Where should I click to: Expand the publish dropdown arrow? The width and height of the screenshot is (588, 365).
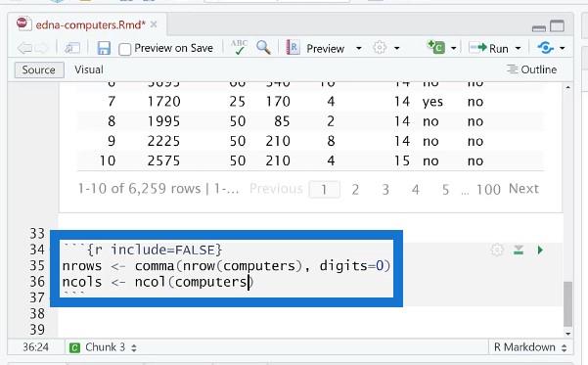[x=562, y=48]
